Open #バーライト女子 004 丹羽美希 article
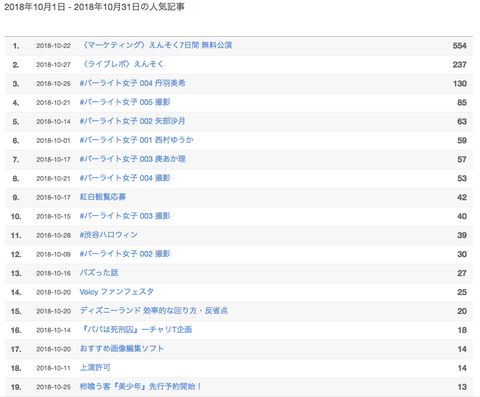The height and width of the screenshot is (397, 480). tap(133, 83)
